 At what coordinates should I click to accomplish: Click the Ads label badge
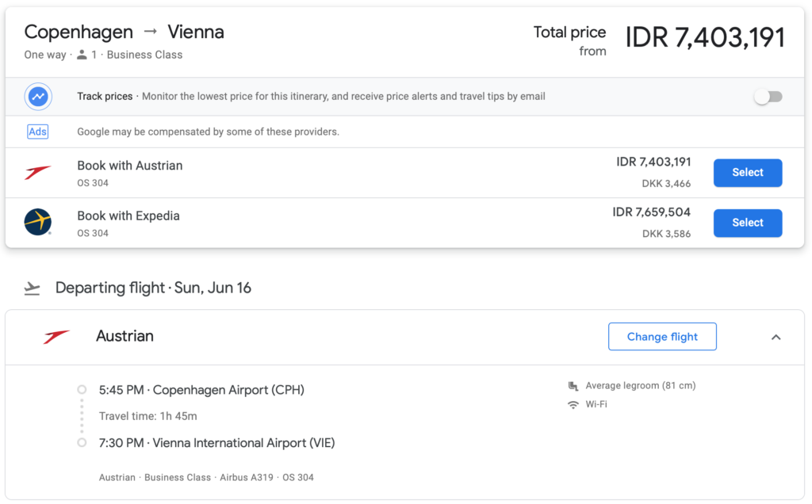pyautogui.click(x=38, y=132)
